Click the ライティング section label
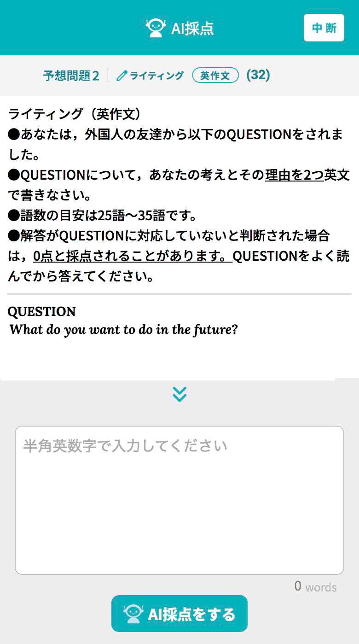Image resolution: width=359 pixels, height=644 pixels. click(x=156, y=76)
